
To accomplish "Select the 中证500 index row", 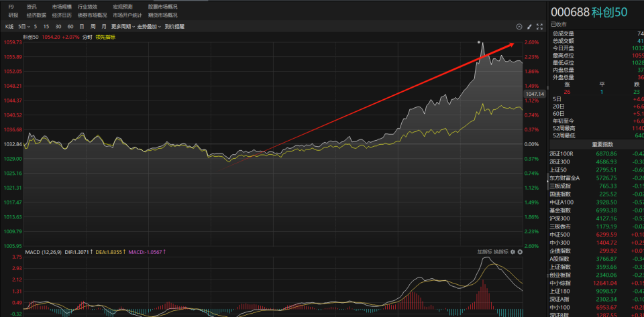I will click(597, 235).
